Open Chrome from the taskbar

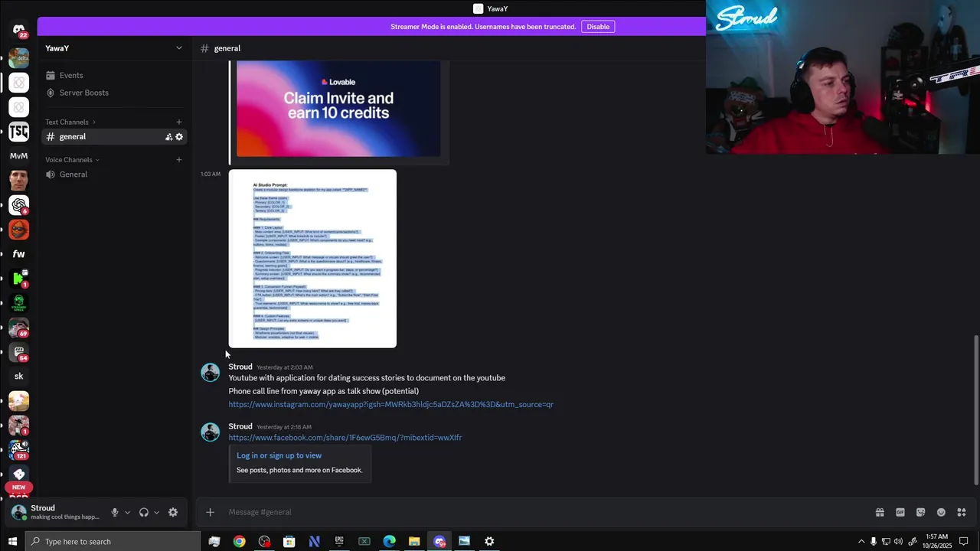240,542
